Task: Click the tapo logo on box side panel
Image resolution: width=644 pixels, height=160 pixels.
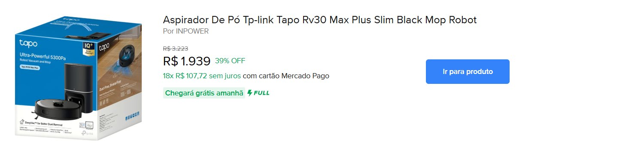Action: (105, 46)
